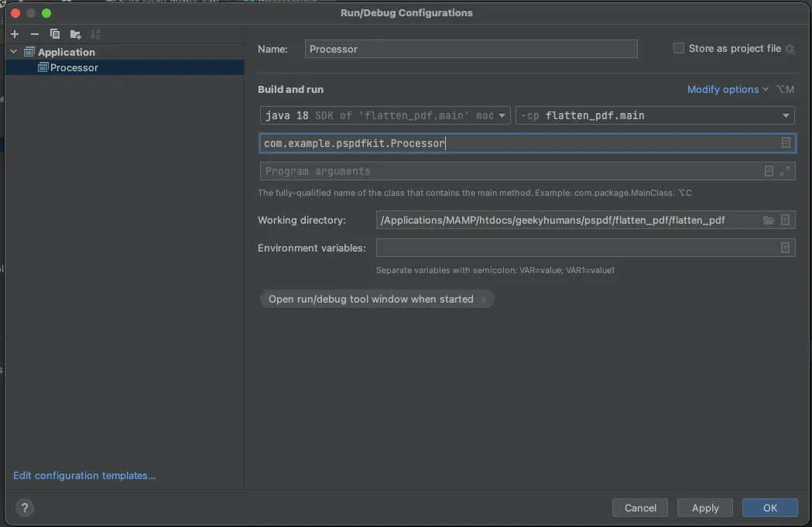The height and width of the screenshot is (527, 812).
Task: Browse folder for Working directory
Action: click(x=769, y=220)
